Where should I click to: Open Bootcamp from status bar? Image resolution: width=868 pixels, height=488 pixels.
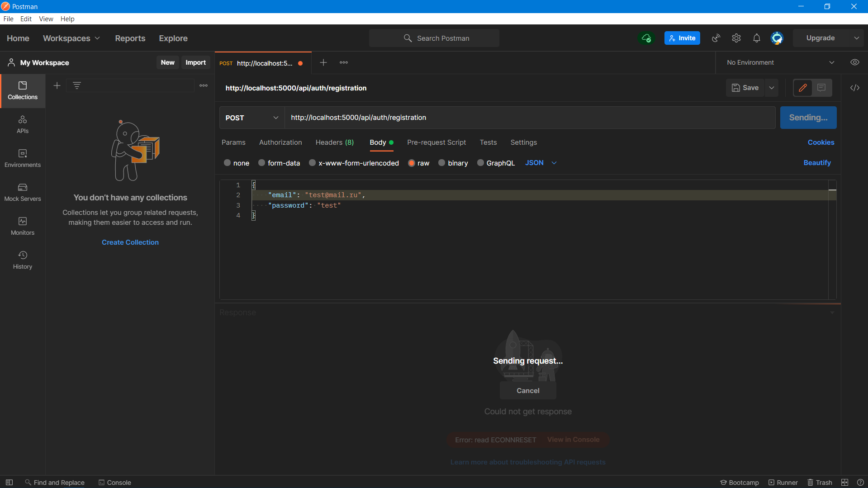(x=740, y=483)
